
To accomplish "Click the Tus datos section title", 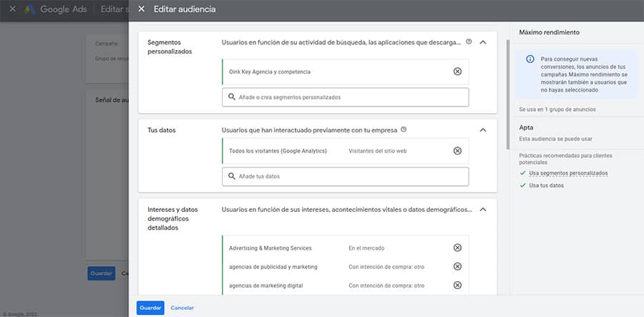I will 162,130.
